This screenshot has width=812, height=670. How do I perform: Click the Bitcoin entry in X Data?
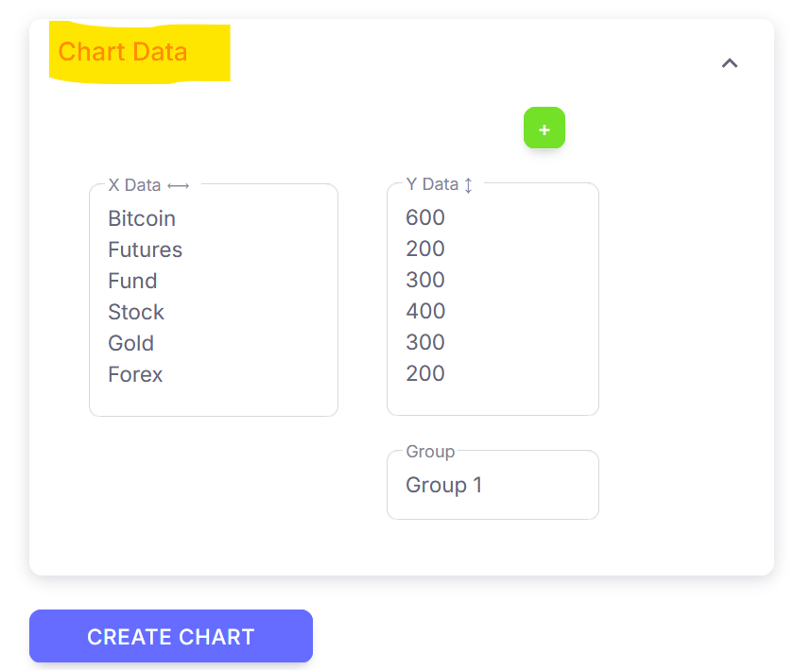141,218
